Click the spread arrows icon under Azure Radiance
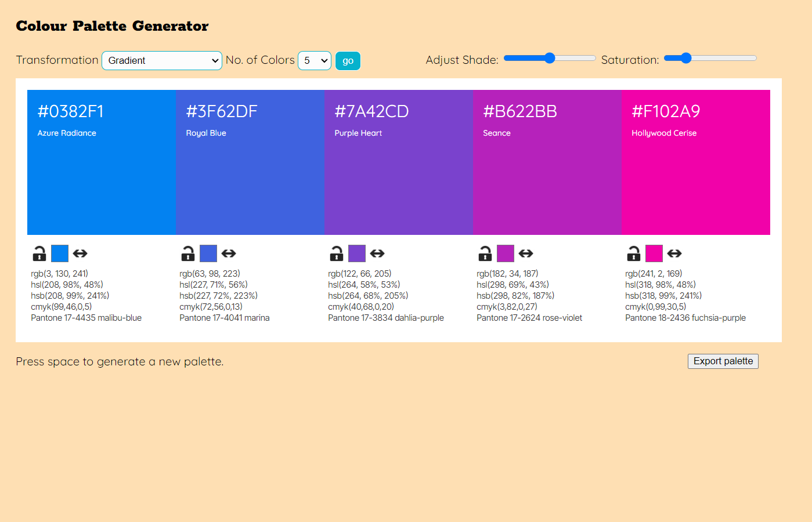This screenshot has height=522, width=812. [x=80, y=253]
